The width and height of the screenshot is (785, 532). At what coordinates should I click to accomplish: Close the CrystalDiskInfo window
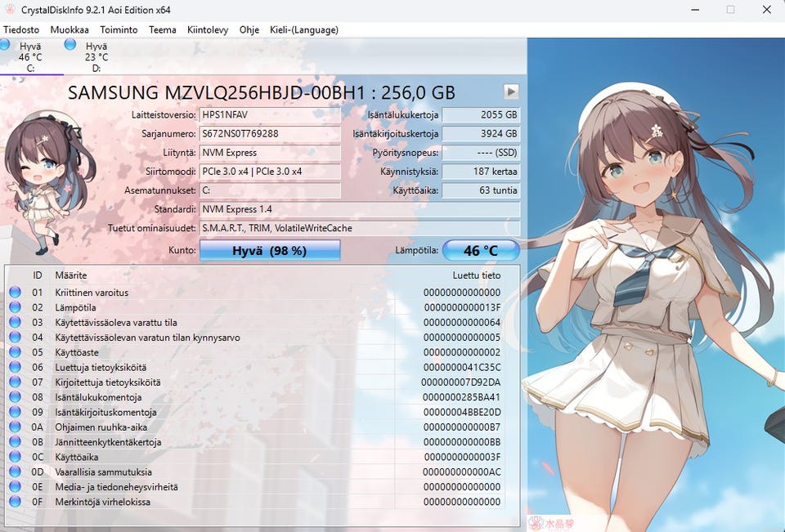tap(766, 10)
